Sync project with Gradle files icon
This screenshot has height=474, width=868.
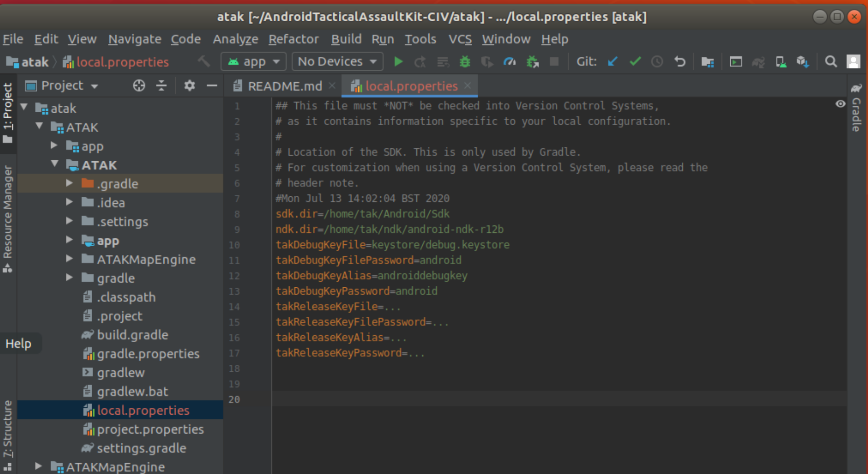758,62
